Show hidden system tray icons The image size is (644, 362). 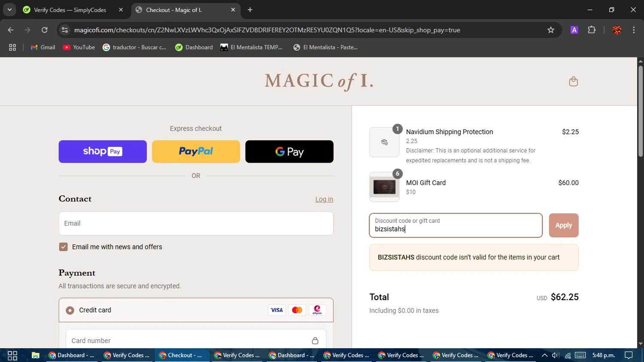[544, 355]
